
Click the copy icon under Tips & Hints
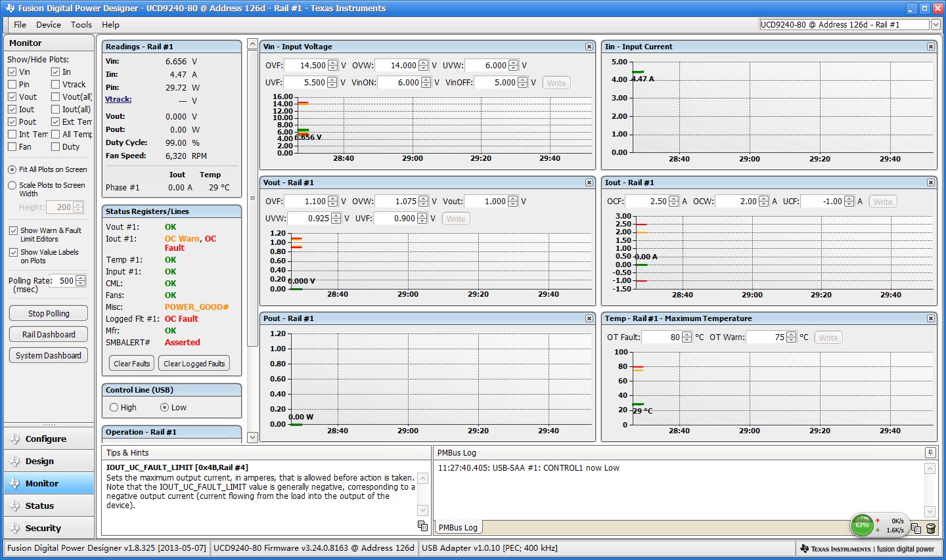tap(422, 526)
